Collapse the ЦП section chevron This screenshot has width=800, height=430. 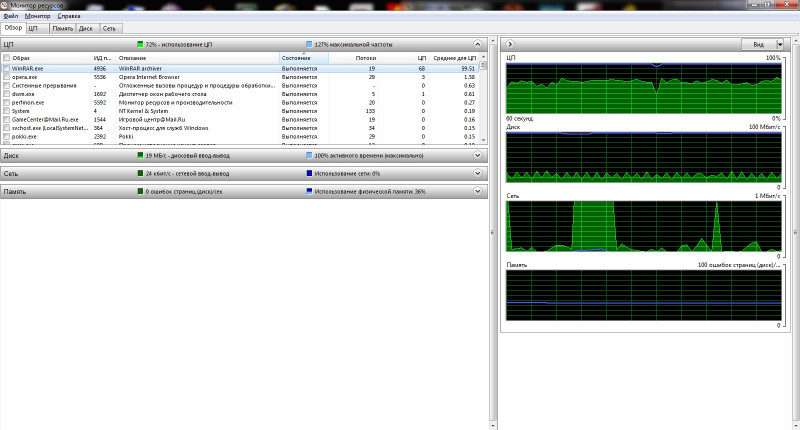click(479, 45)
